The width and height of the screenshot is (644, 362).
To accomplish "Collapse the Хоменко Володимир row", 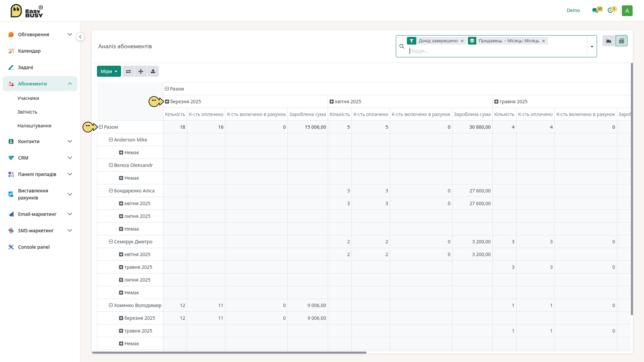I will coord(135,305).
